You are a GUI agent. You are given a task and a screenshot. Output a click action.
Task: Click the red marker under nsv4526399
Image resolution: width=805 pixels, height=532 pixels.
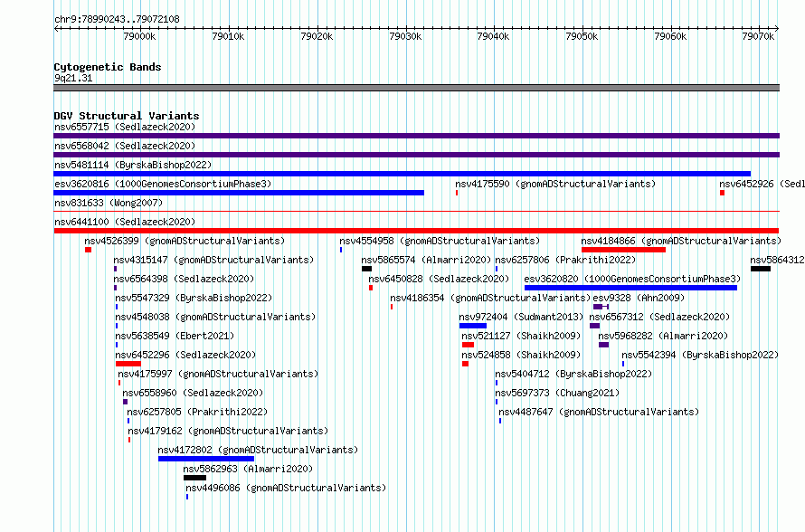pyautogui.click(x=89, y=250)
